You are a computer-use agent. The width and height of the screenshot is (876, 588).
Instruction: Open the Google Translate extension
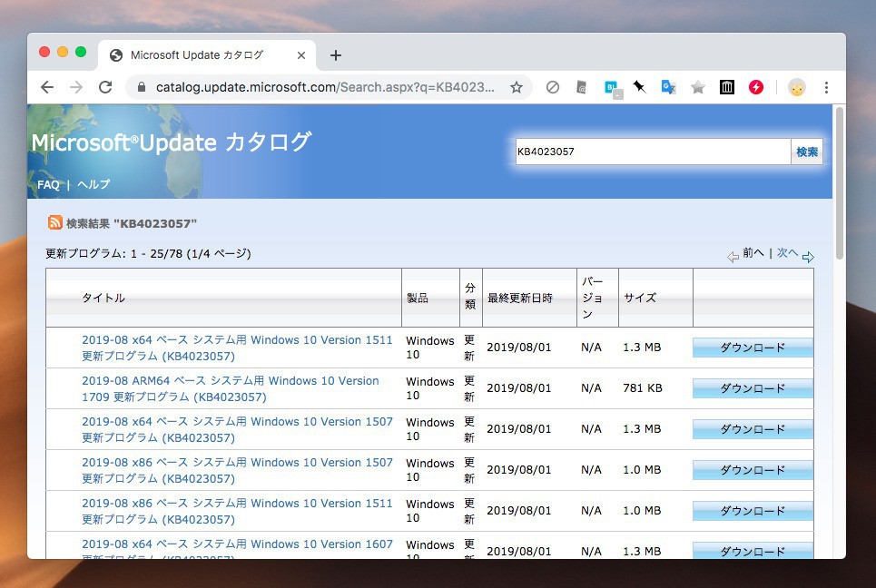pos(668,87)
